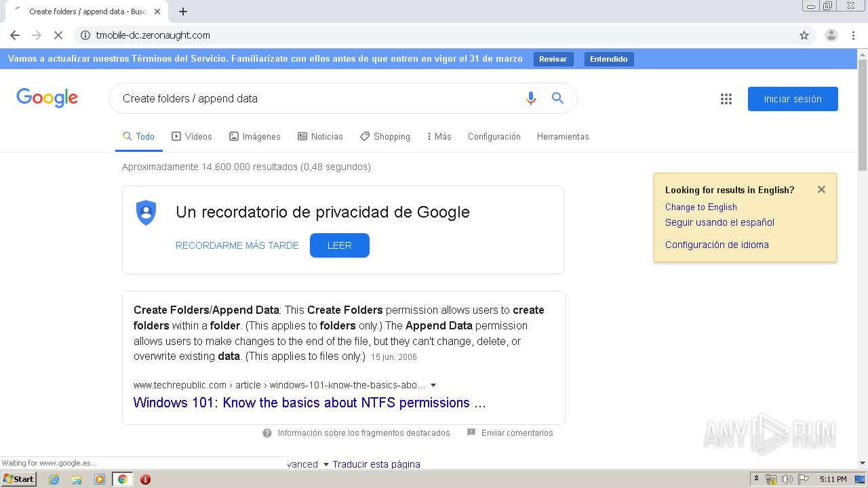The height and width of the screenshot is (488, 868).
Task: Click the red Opera taskbar icon
Action: click(145, 479)
